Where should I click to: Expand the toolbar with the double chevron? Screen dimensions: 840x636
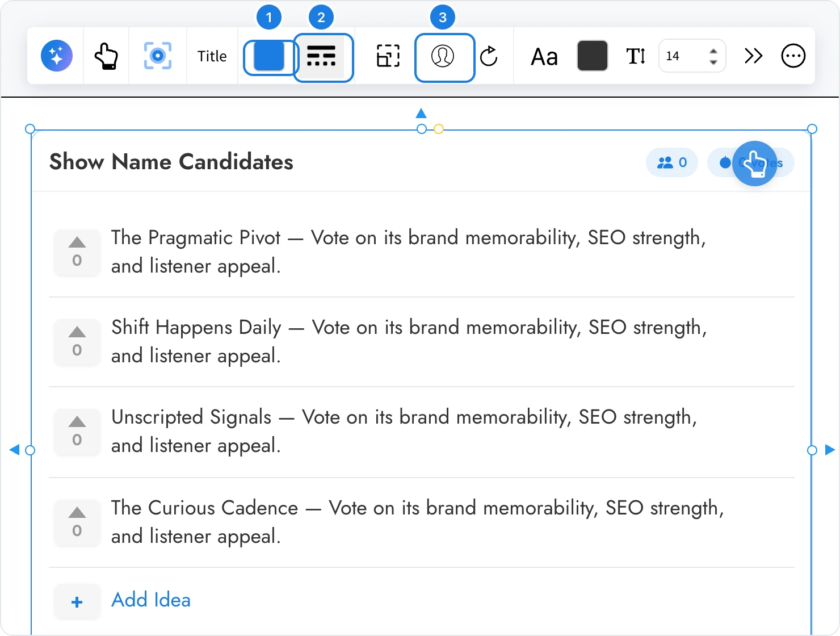[753, 56]
